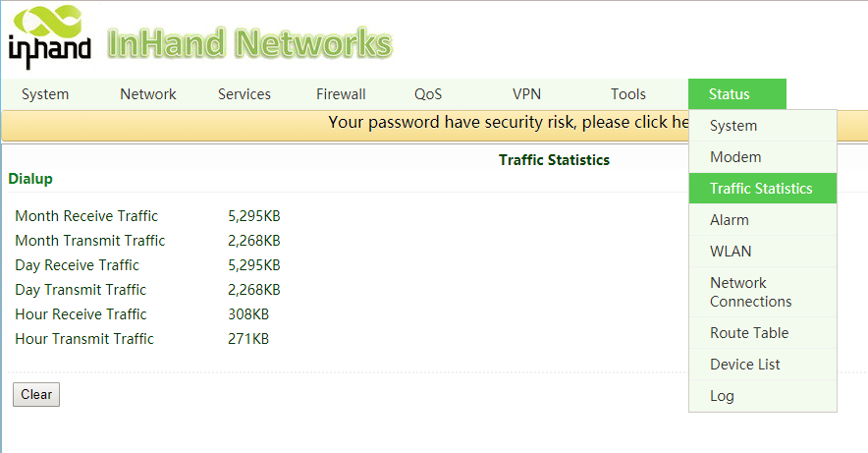Open the System menu

tap(45, 94)
